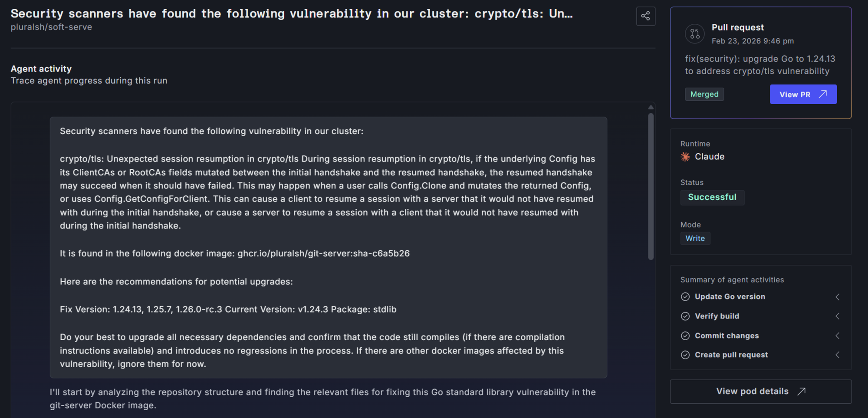Click the View PR button

pyautogui.click(x=803, y=94)
